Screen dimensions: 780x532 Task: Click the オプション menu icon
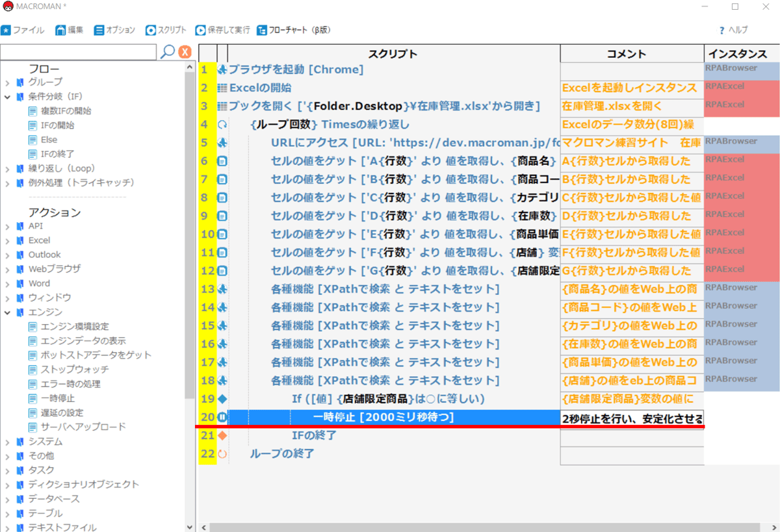[99, 30]
